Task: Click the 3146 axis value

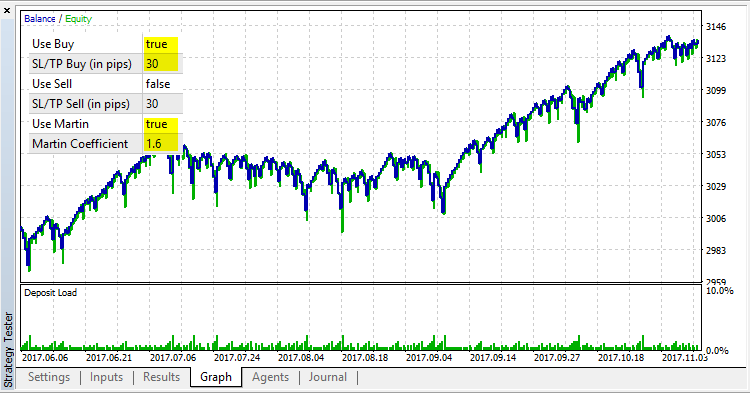Action: (x=716, y=27)
